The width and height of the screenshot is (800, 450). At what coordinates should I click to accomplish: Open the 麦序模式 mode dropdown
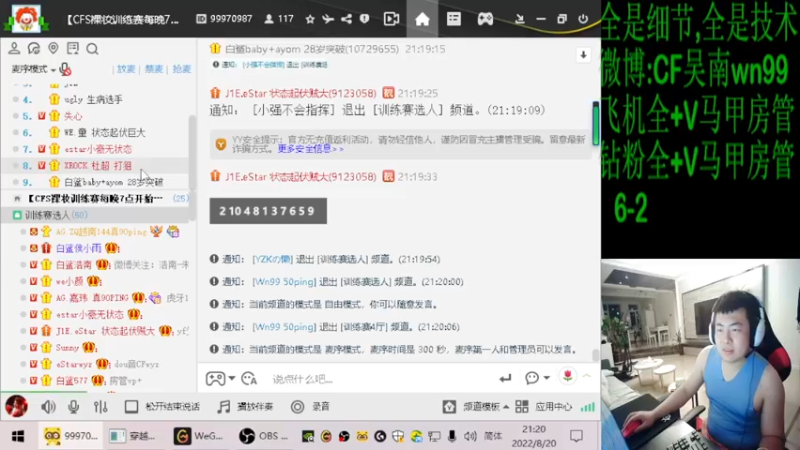point(33,69)
